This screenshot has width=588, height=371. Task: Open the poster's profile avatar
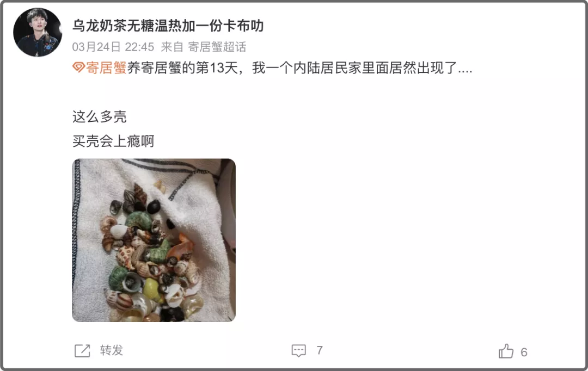point(38,32)
